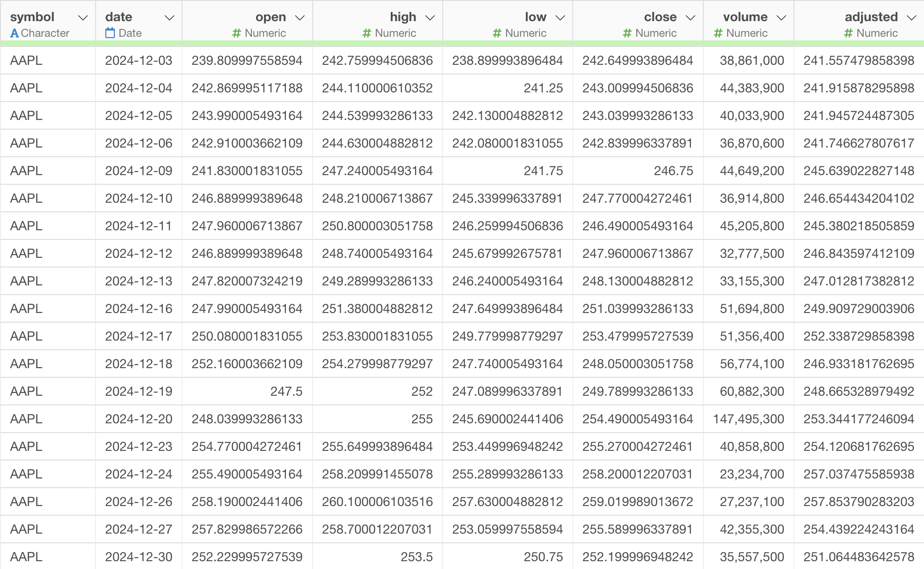Click the numeric hash icon under close
The image size is (924, 569).
[x=627, y=33]
